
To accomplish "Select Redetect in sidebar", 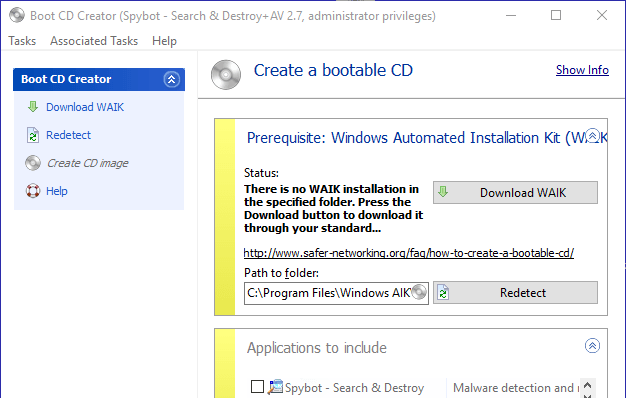I will 68,135.
